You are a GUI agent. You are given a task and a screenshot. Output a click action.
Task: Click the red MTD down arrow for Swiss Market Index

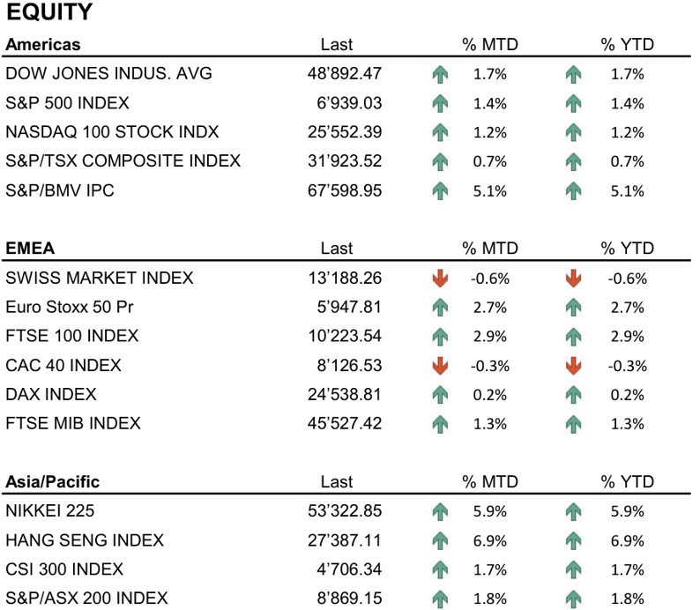(440, 279)
